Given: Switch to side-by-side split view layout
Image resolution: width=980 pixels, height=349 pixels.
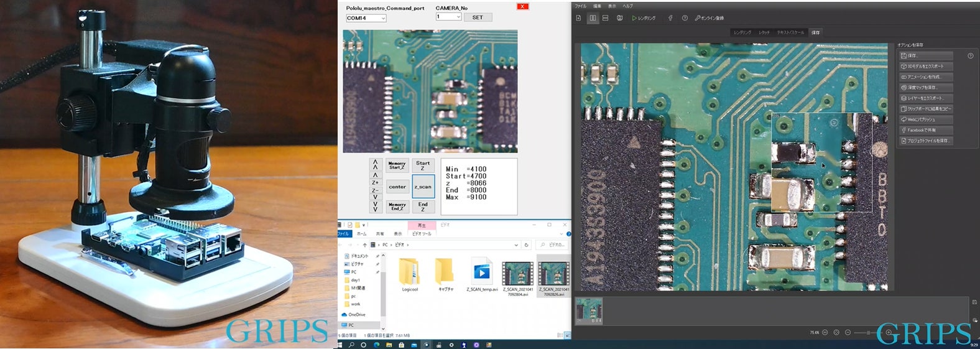Looking at the screenshot, I should pos(593,18).
